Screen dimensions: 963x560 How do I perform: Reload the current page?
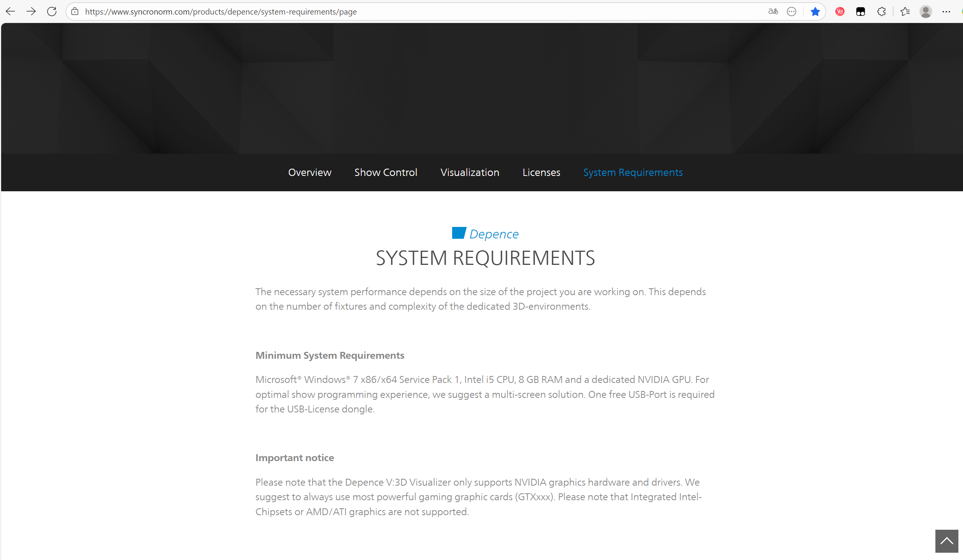[x=52, y=11]
